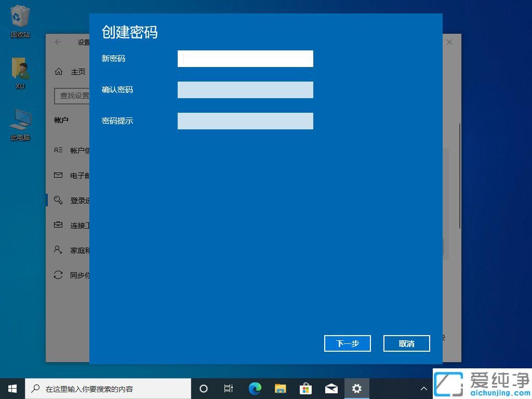Click the 下一步 button

click(x=347, y=343)
